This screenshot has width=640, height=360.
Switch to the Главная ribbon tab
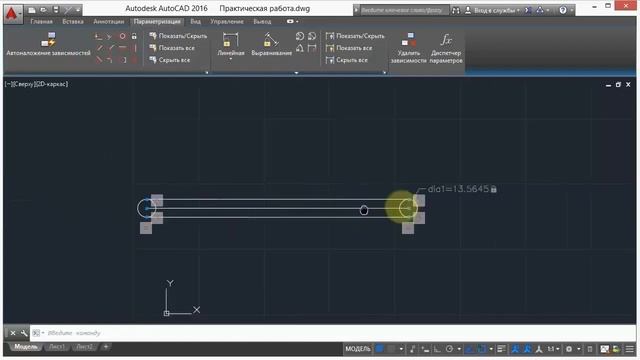[41, 21]
